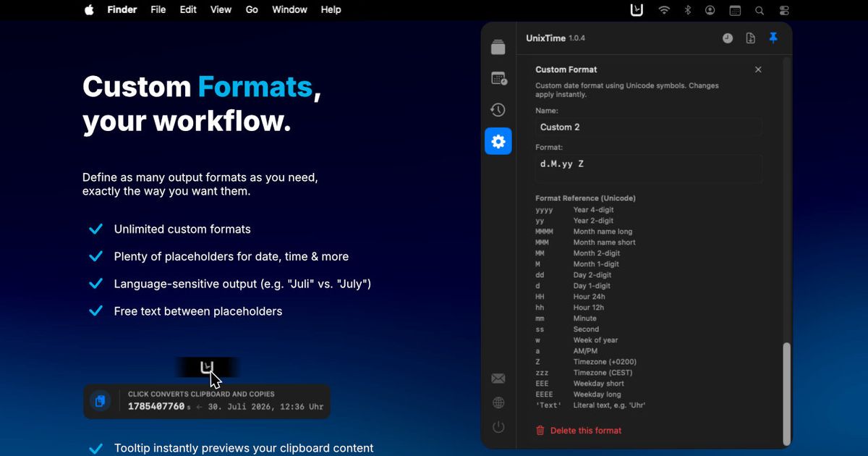868x456 pixels.
Task: Click the HH Hour 24h row
Action: (570, 297)
